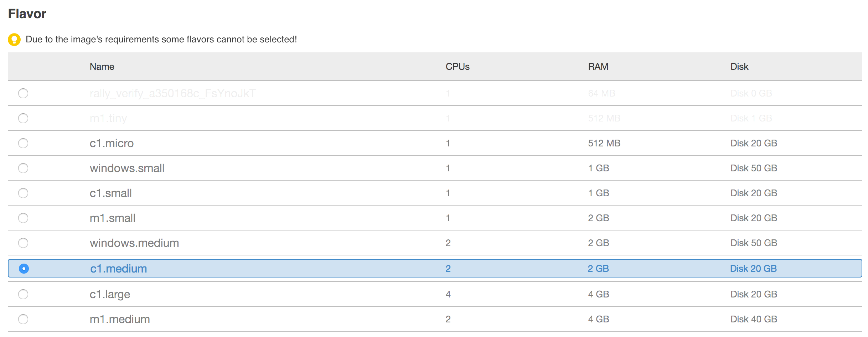Click the Flavor section heading
The image size is (868, 337).
[27, 14]
